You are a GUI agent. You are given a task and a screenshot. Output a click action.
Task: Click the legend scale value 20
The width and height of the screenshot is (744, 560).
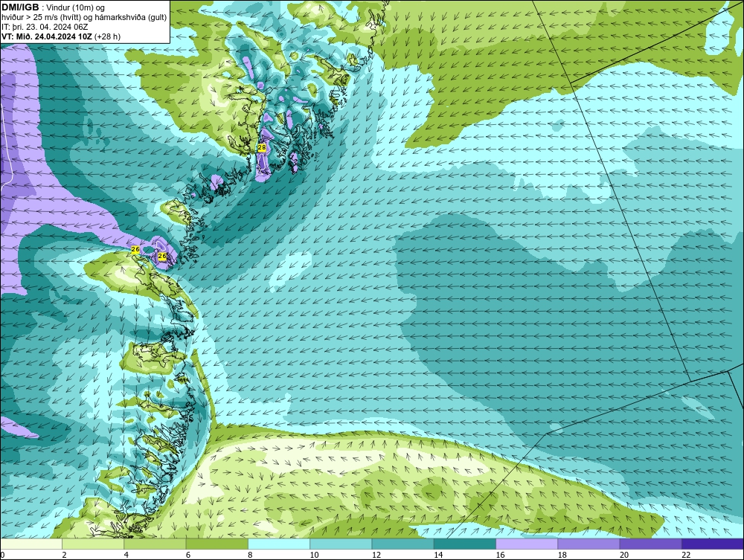(x=624, y=555)
